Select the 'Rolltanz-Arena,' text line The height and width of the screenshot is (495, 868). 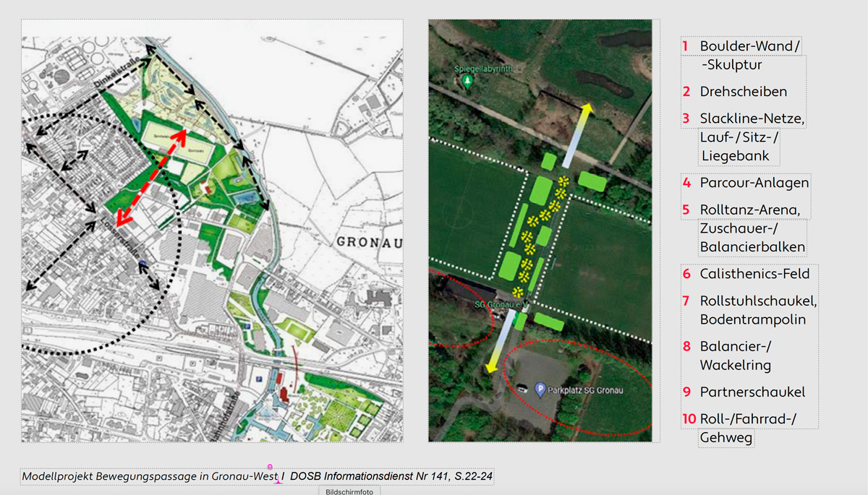750,210
